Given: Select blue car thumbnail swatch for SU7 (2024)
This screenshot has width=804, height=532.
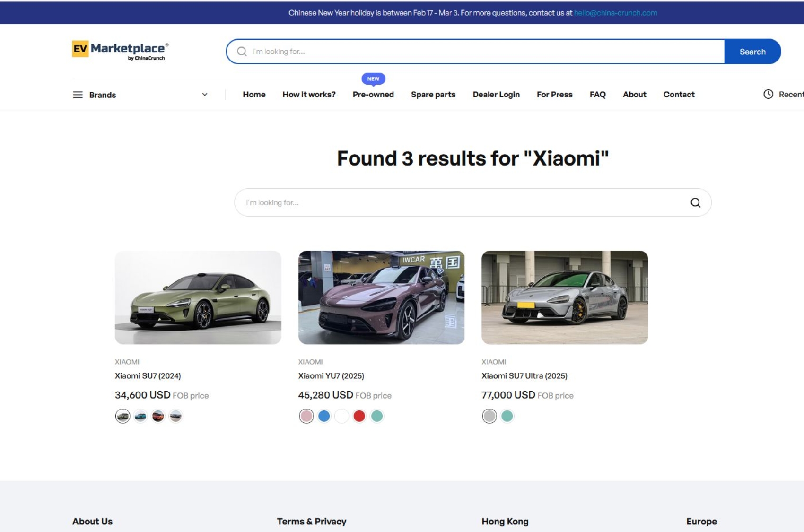Looking at the screenshot, I should click(x=140, y=416).
